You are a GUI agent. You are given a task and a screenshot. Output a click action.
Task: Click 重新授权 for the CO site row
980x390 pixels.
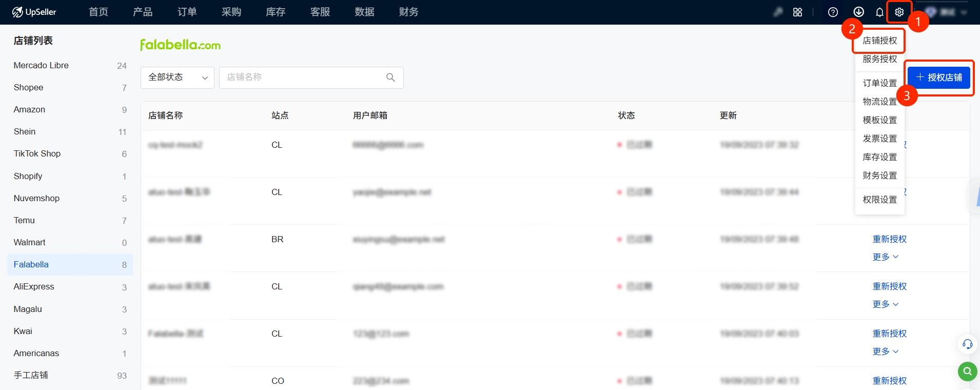[x=889, y=381]
